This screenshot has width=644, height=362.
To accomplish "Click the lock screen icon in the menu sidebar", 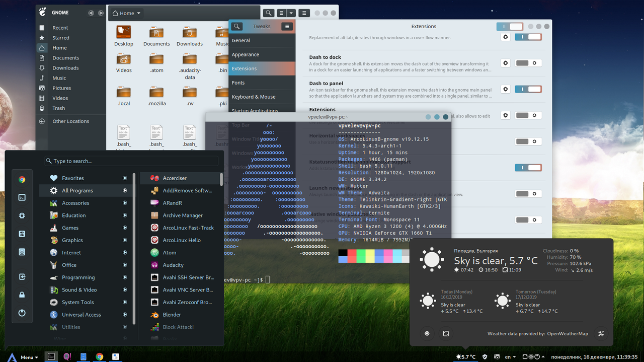I will (x=22, y=295).
